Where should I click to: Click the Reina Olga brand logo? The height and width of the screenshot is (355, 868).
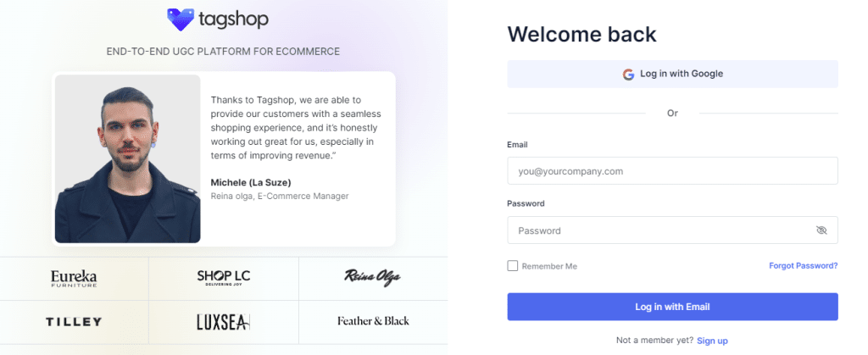(x=373, y=277)
